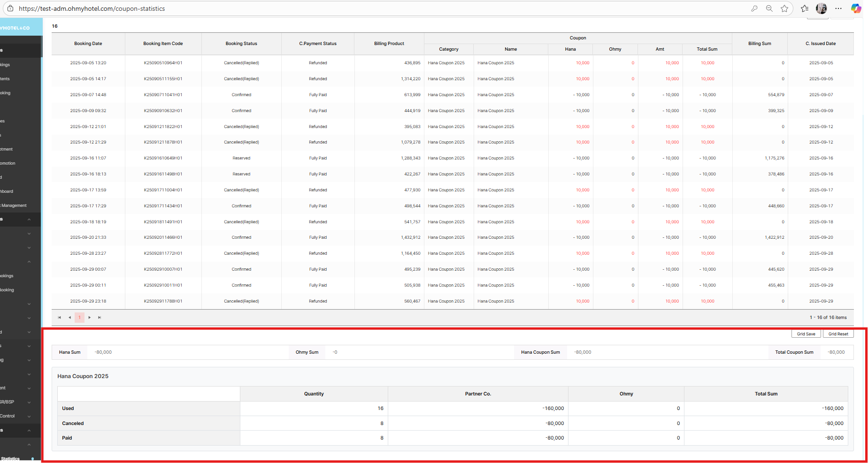This screenshot has width=868, height=463.
Task: Add this page to favorites with the star icon
Action: [784, 8]
